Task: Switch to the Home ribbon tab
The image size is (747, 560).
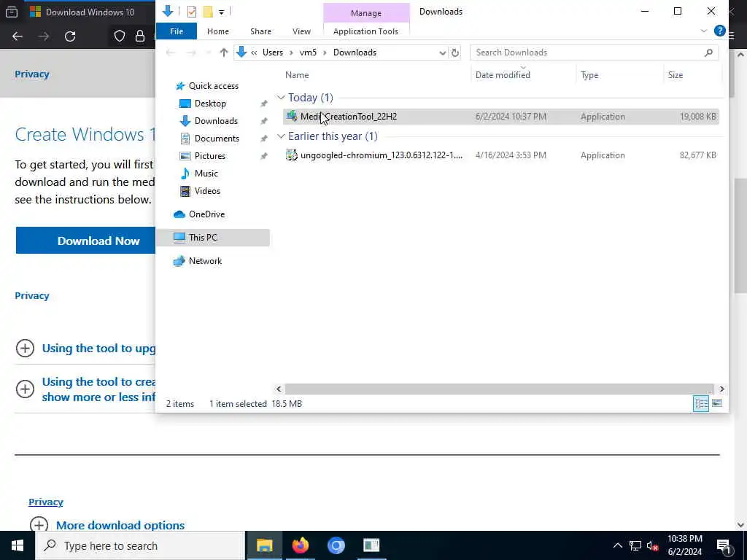Action: [217, 31]
